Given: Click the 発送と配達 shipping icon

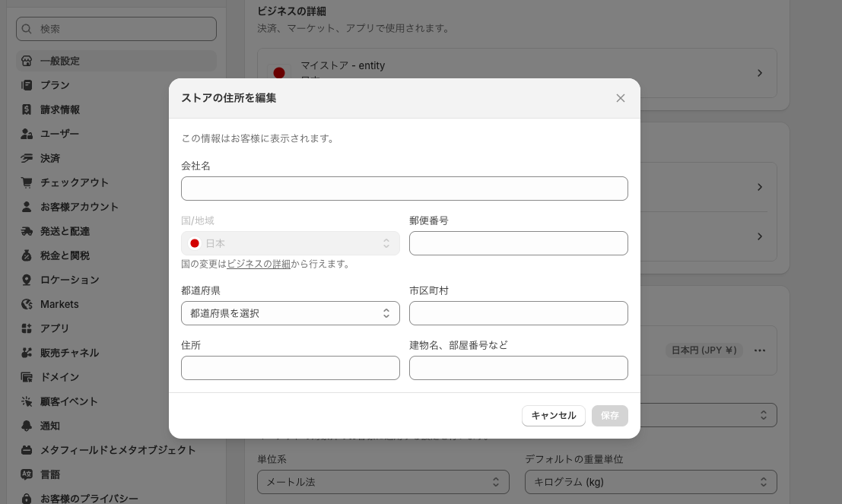Looking at the screenshot, I should [x=28, y=231].
